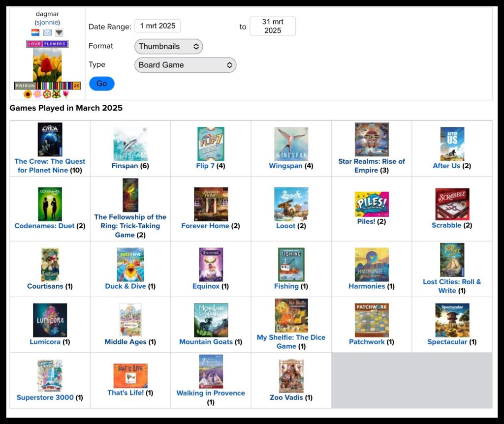
Task: Open the sjonnie username link
Action: coord(47,23)
